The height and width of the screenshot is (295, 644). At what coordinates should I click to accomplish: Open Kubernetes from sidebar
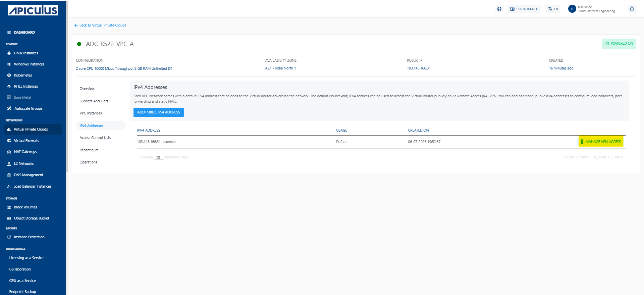(x=23, y=76)
